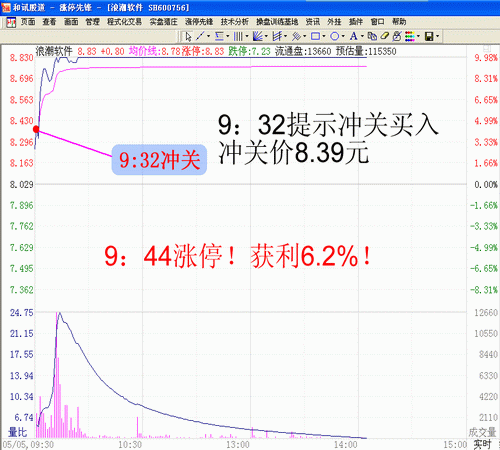
Task: Open the 资讯 menu
Action: [x=313, y=22]
